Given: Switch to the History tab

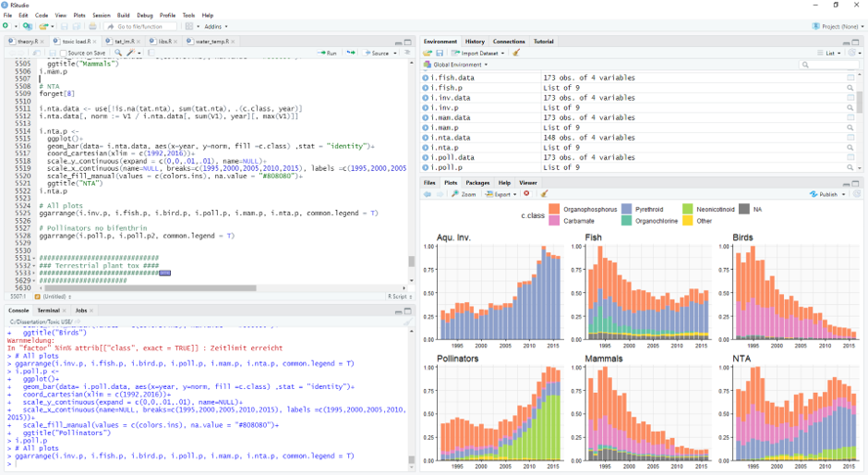Looking at the screenshot, I should 475,42.
